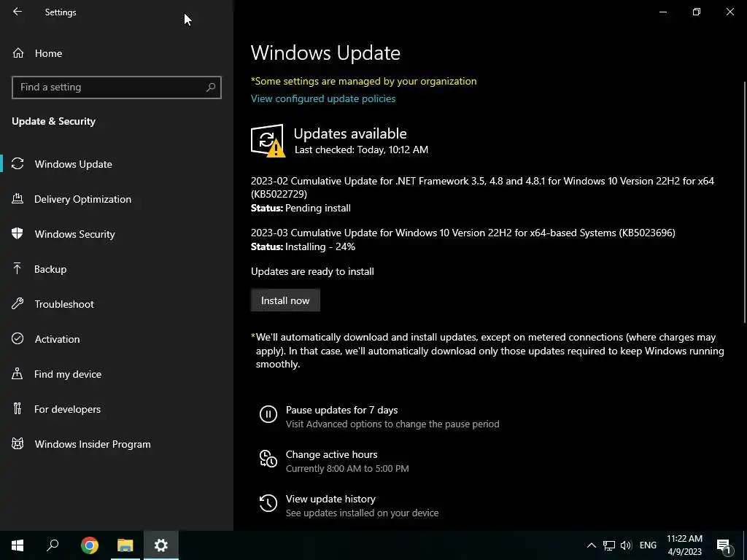Click 'Updates are ready to install' text
Screen dimensions: 747x560
tap(312, 271)
